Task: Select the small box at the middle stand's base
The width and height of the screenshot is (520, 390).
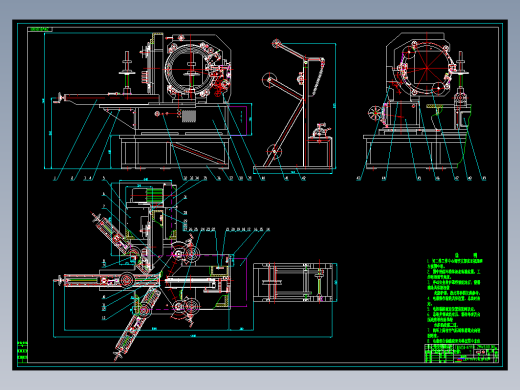Action: pyautogui.click(x=319, y=152)
